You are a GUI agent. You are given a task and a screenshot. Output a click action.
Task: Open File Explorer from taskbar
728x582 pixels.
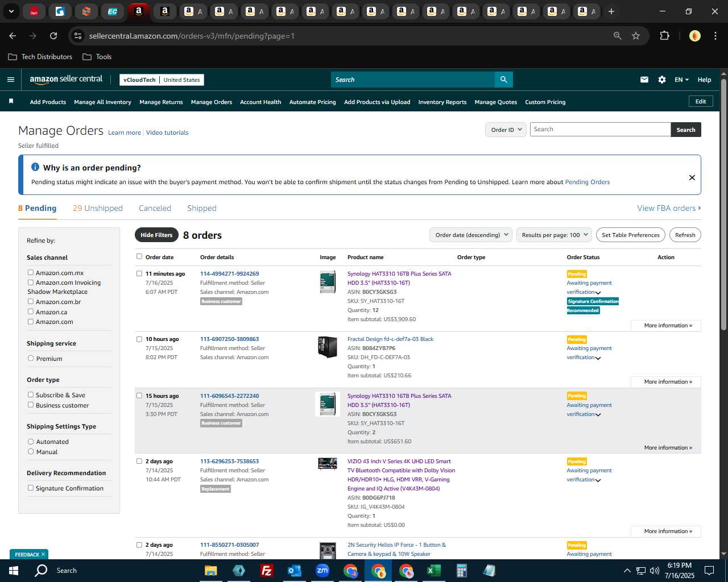coord(211,571)
